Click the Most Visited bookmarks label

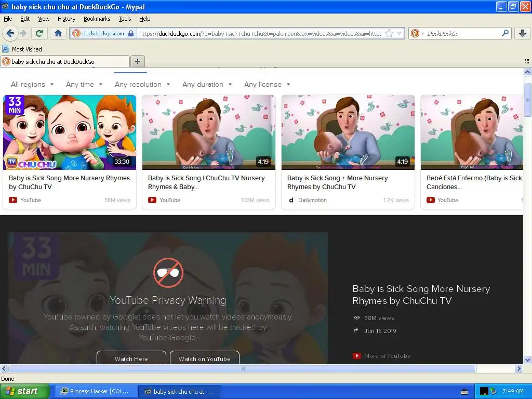(27, 49)
